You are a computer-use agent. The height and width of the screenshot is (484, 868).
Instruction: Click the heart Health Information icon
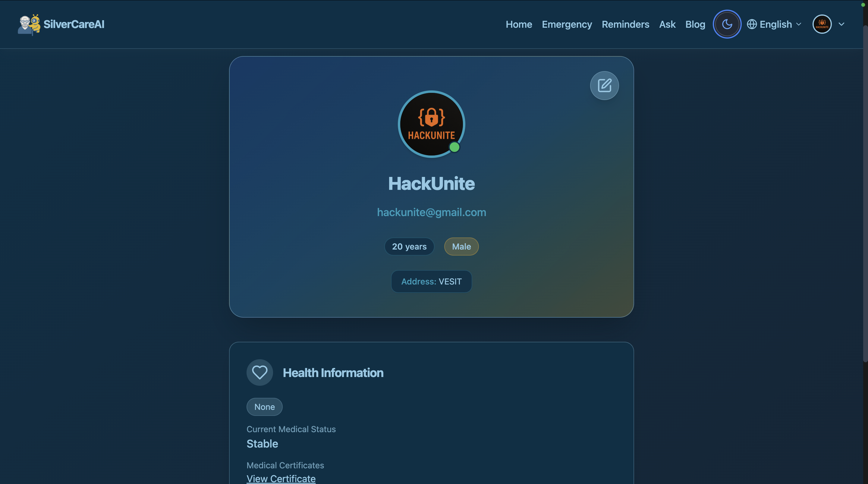(x=259, y=372)
